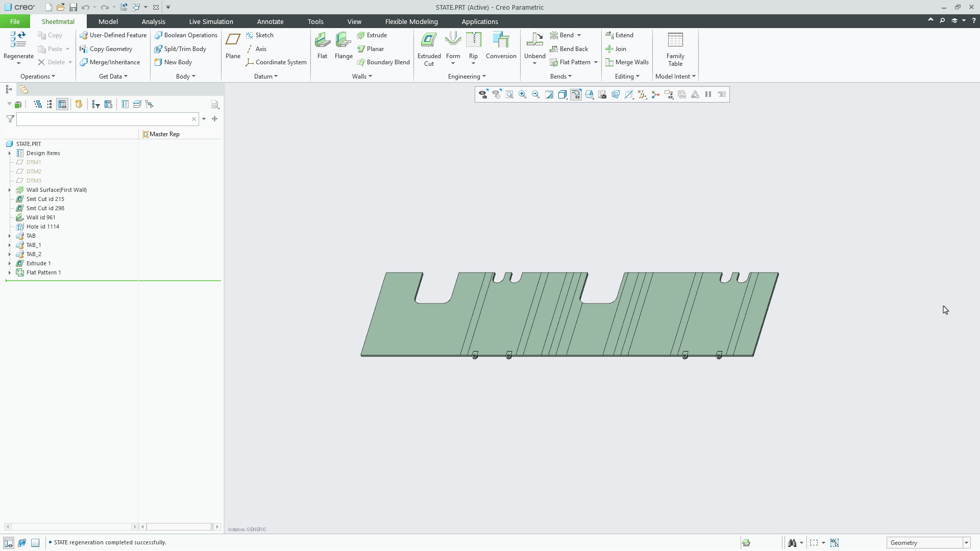Switch to the Model tab
The image size is (980, 551).
point(108,21)
